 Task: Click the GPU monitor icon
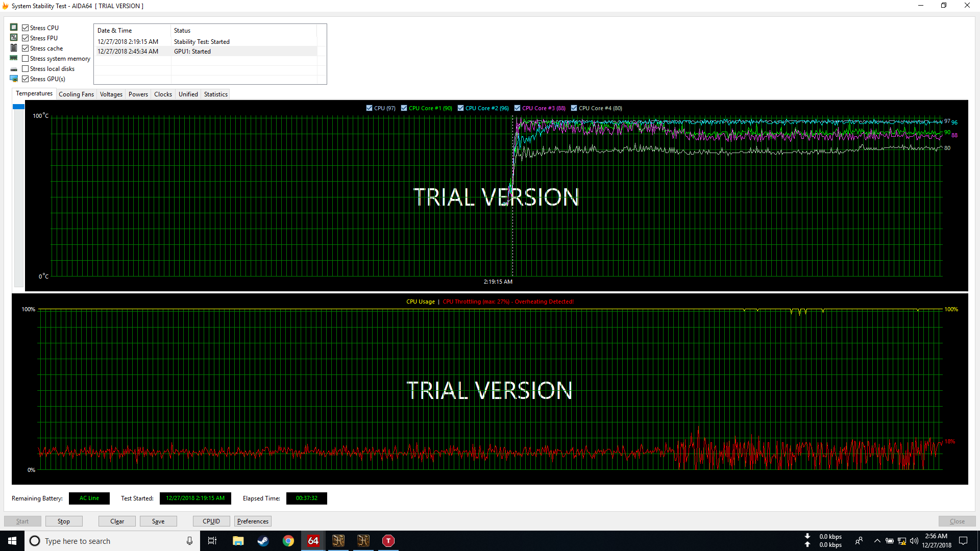pyautogui.click(x=14, y=79)
